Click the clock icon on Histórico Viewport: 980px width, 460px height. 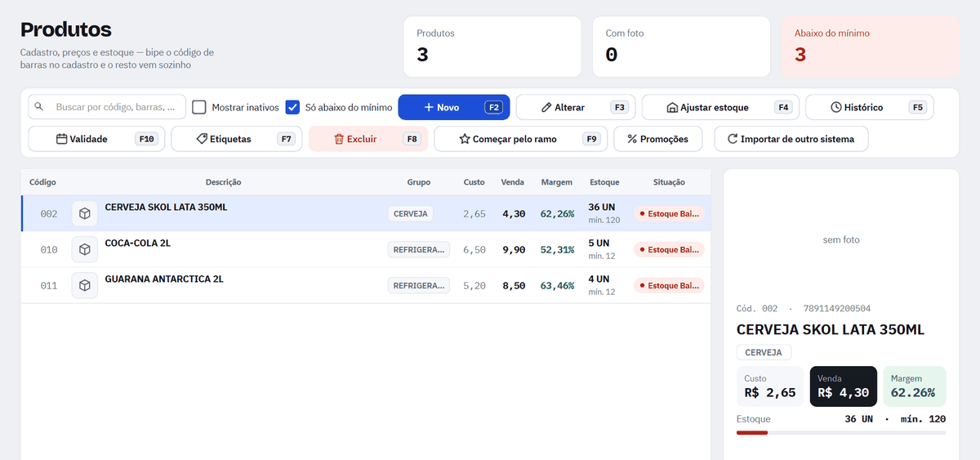(x=836, y=107)
